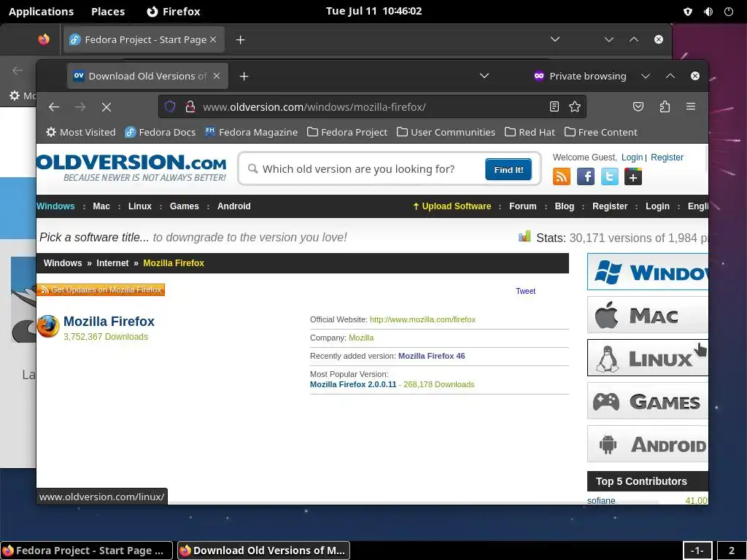This screenshot has width=747, height=560.
Task: Open the Firefox hamburger menu
Action: (x=691, y=106)
